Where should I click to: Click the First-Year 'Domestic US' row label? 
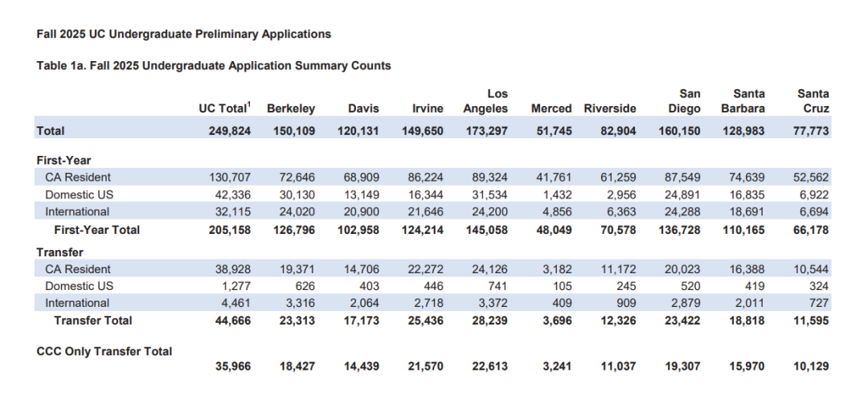point(79,194)
